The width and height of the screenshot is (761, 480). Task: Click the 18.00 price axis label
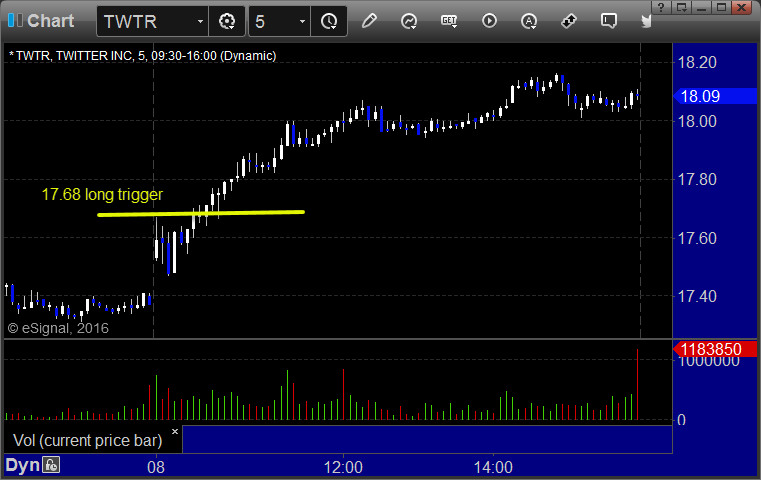click(697, 121)
